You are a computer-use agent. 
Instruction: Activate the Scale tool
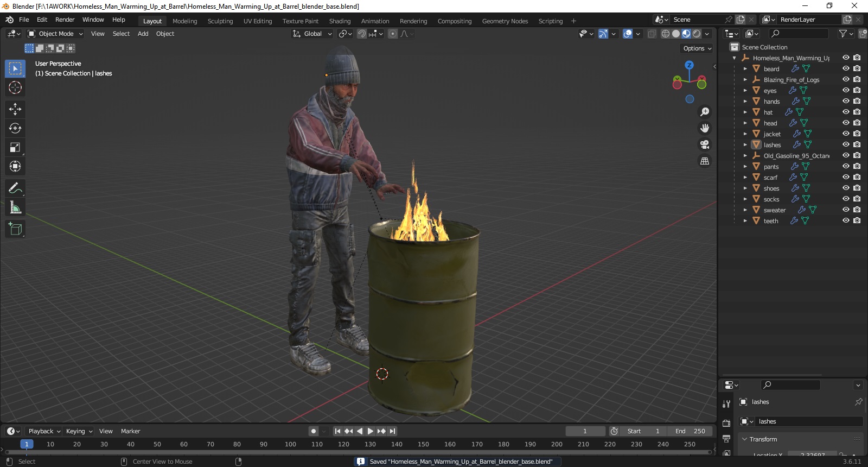(15, 147)
